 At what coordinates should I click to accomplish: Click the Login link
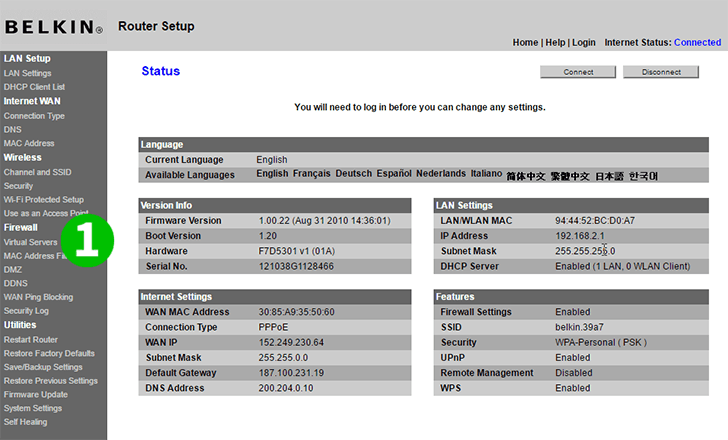[x=584, y=42]
